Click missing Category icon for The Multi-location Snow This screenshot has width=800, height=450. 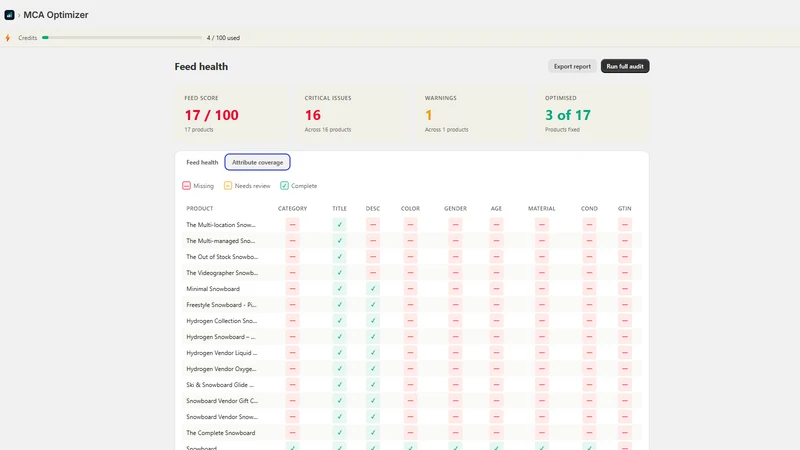(292, 224)
